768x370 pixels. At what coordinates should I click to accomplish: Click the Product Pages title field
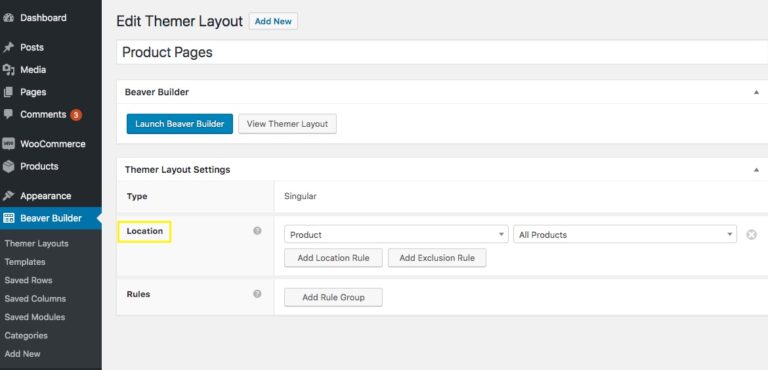pos(442,52)
